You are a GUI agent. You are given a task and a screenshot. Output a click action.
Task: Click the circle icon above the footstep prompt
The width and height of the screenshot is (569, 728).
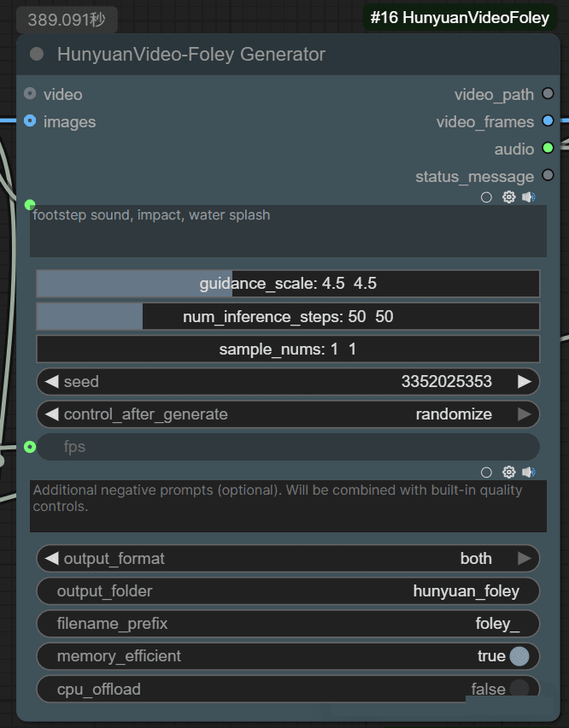tap(486, 197)
